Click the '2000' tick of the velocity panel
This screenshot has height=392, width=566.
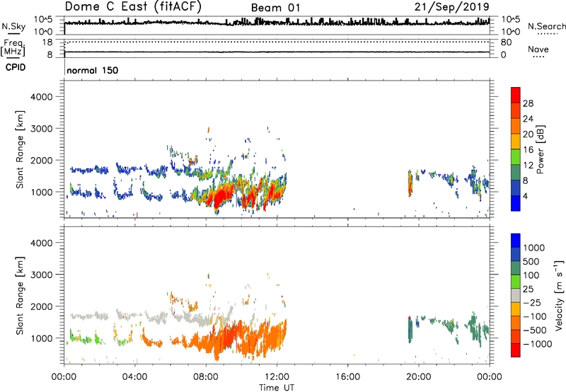[x=42, y=307]
